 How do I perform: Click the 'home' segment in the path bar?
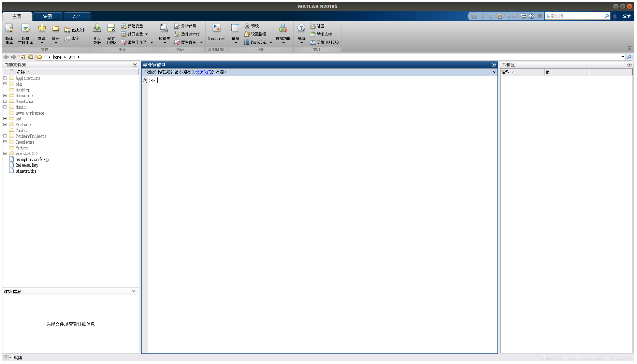[57, 57]
